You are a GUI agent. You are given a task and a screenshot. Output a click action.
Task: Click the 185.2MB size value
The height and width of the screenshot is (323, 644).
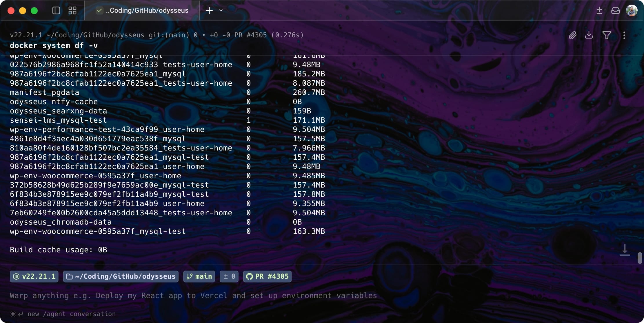309,74
